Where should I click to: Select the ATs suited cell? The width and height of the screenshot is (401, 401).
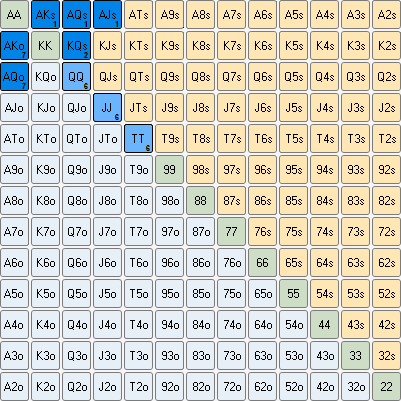(139, 15)
